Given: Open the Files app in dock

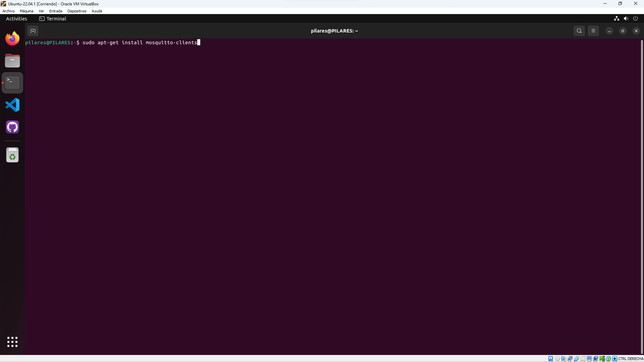Looking at the screenshot, I should coord(12,61).
